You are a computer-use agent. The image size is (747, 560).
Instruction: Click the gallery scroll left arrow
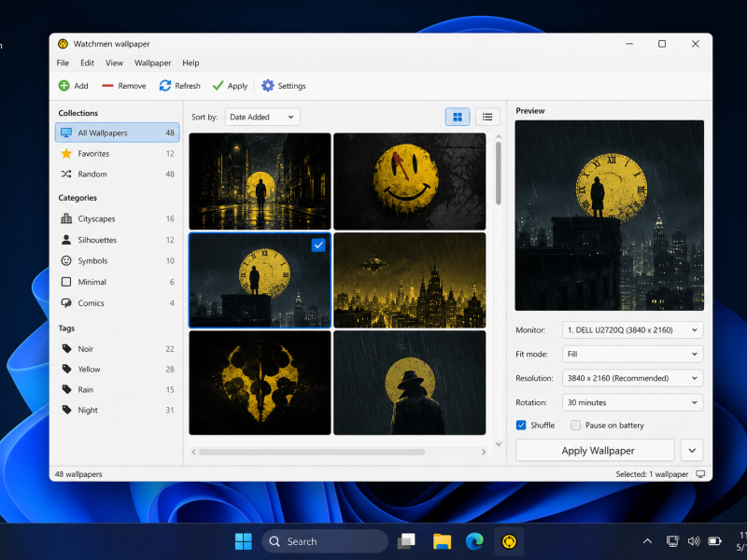(x=193, y=452)
